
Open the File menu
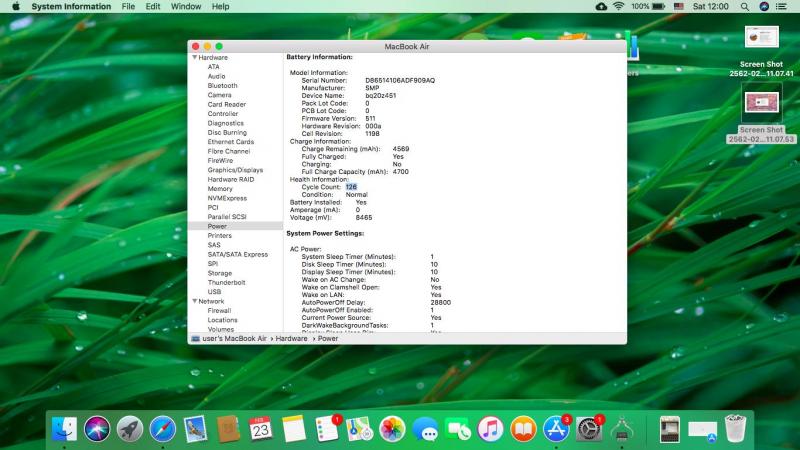coord(128,7)
